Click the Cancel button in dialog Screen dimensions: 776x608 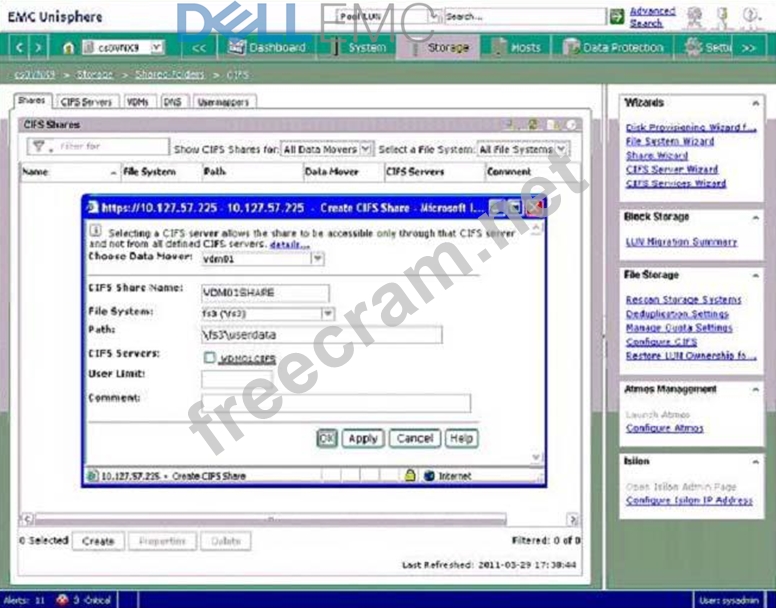pyautogui.click(x=415, y=438)
